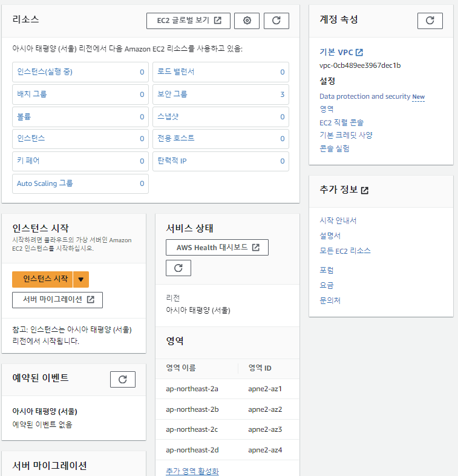Select ap-northeast-2a zone name
458x476 pixels.
[x=192, y=389]
